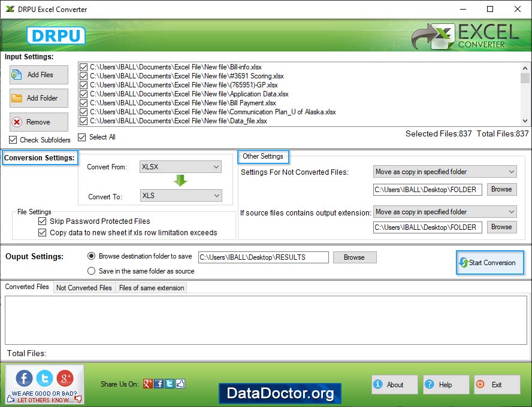Uncheck Communication Plan_U of Alaska.xlsx checkbox
The image size is (532, 407).
[x=83, y=112]
